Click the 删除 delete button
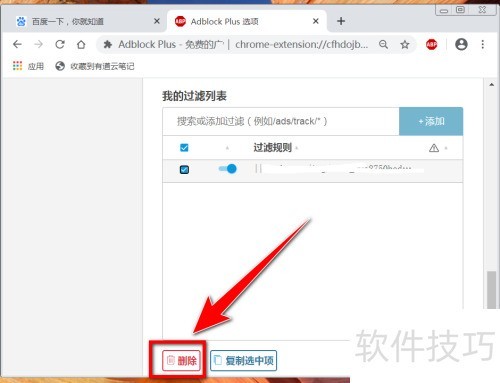The image size is (500, 383). pos(181,360)
